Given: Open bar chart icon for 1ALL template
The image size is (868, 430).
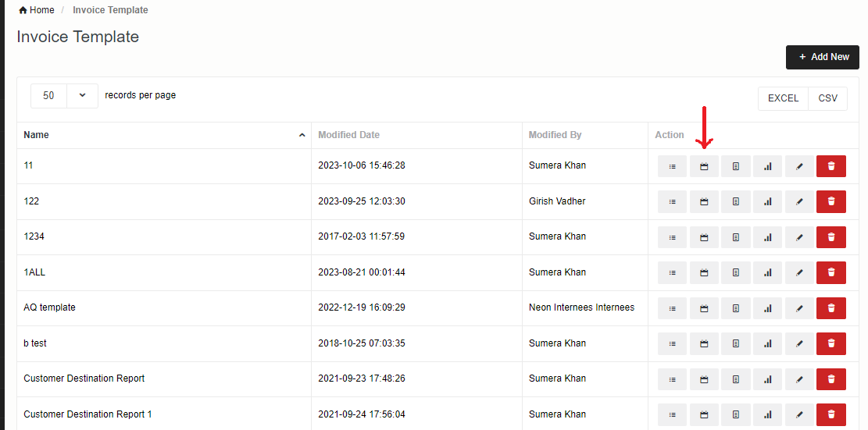Looking at the screenshot, I should point(767,272).
